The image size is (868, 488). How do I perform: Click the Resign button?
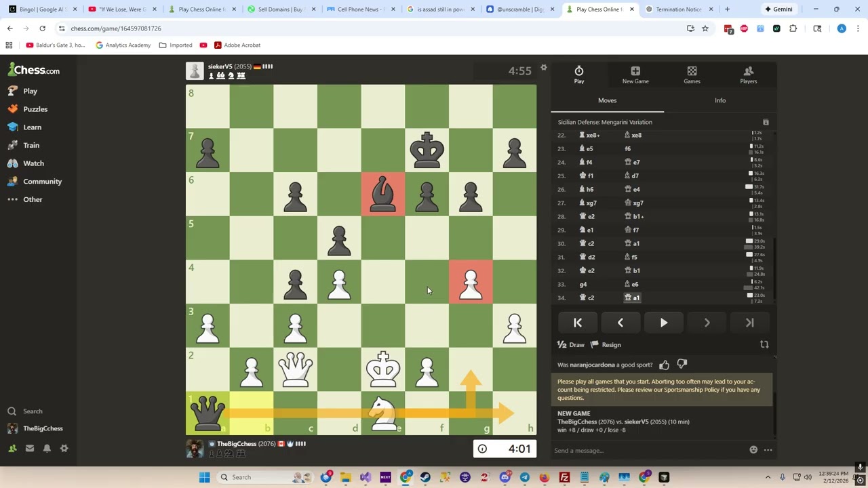(x=606, y=345)
